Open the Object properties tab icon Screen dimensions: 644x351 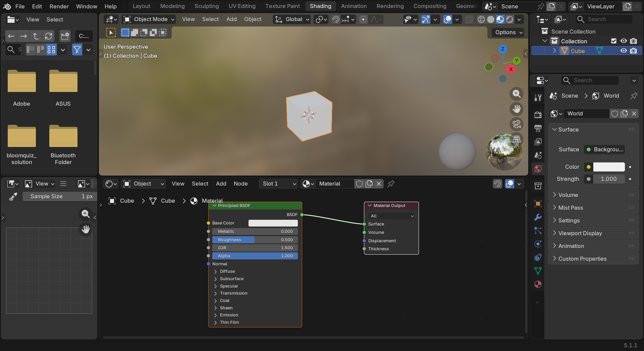coord(538,204)
